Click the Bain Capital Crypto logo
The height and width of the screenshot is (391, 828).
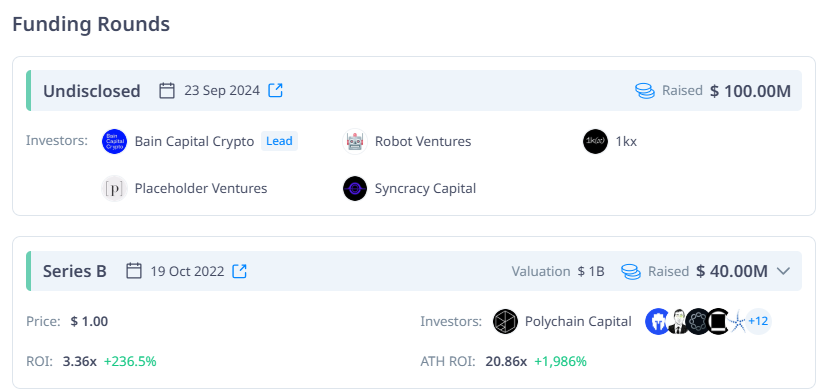pos(115,142)
